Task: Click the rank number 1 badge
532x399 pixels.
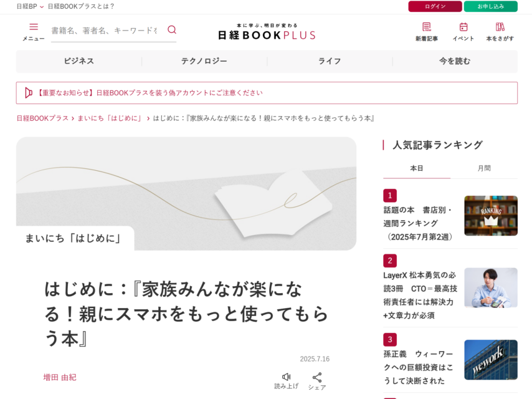Action: 390,196
